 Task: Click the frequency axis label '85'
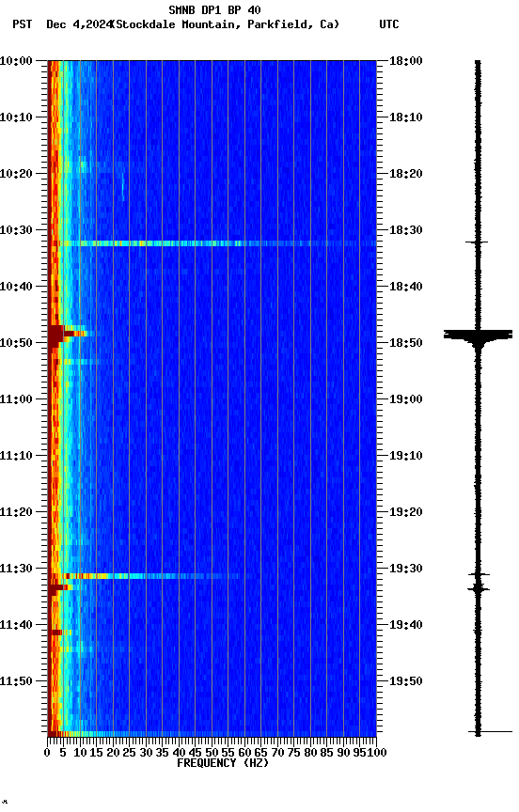pos(326,754)
